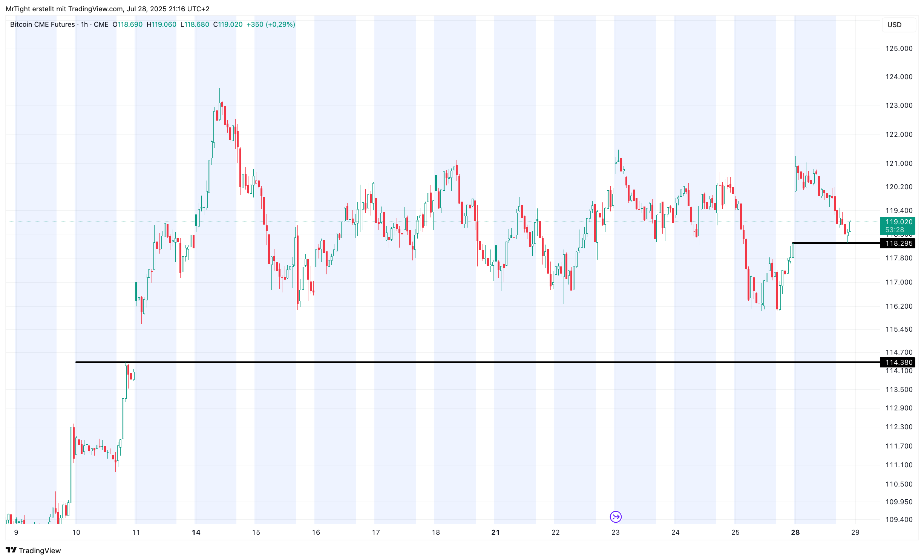This screenshot has width=924, height=560.
Task: Click the MrTight TradingView.com header text
Action: tap(107, 9)
